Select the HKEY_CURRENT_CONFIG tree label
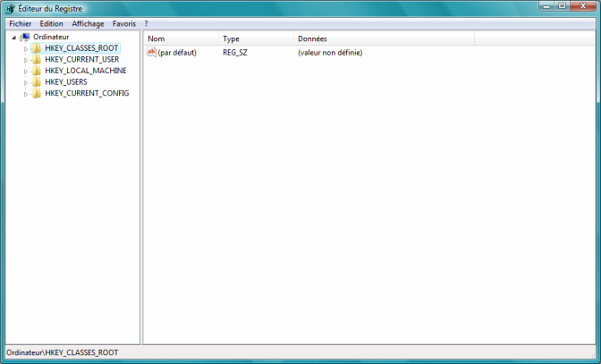Image resolution: width=601 pixels, height=364 pixels. (x=87, y=93)
